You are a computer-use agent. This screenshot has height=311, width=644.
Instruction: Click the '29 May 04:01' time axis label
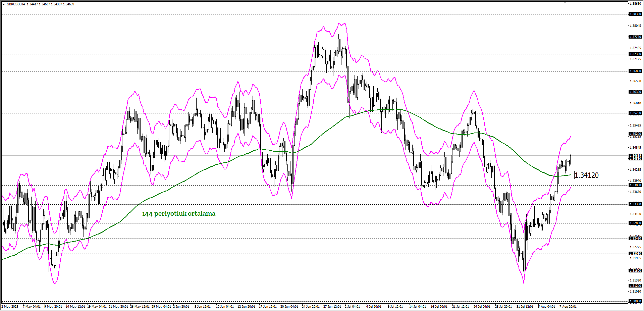tap(161, 307)
